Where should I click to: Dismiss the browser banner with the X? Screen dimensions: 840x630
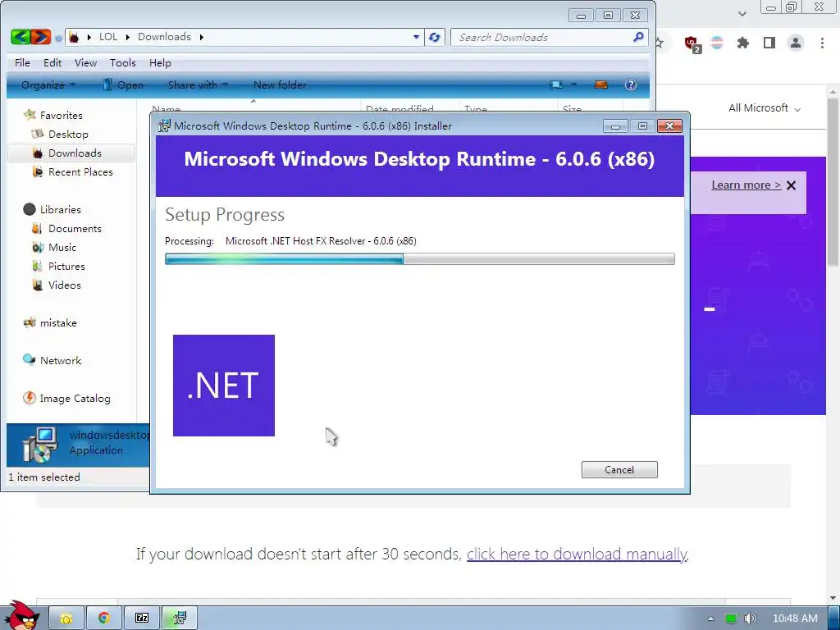tap(792, 185)
